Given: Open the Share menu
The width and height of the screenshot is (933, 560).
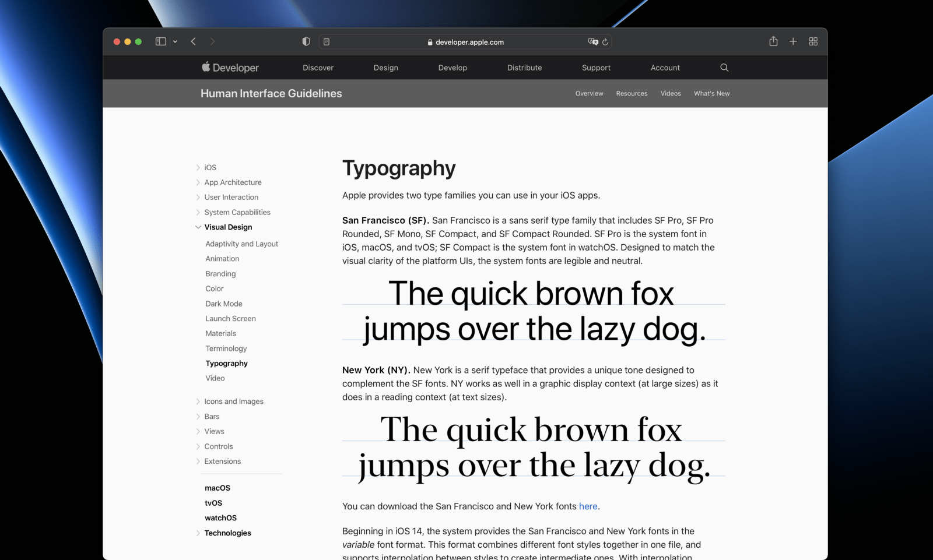Looking at the screenshot, I should (x=773, y=41).
